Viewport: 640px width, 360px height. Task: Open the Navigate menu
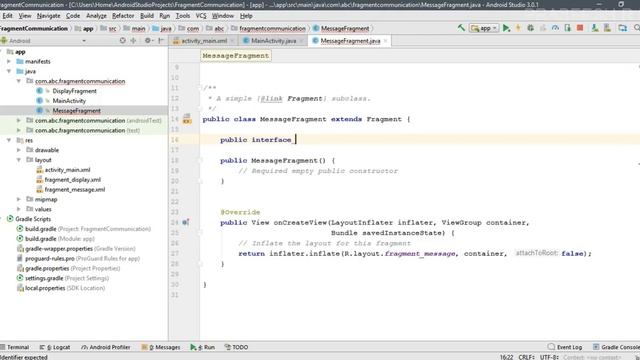click(48, 16)
